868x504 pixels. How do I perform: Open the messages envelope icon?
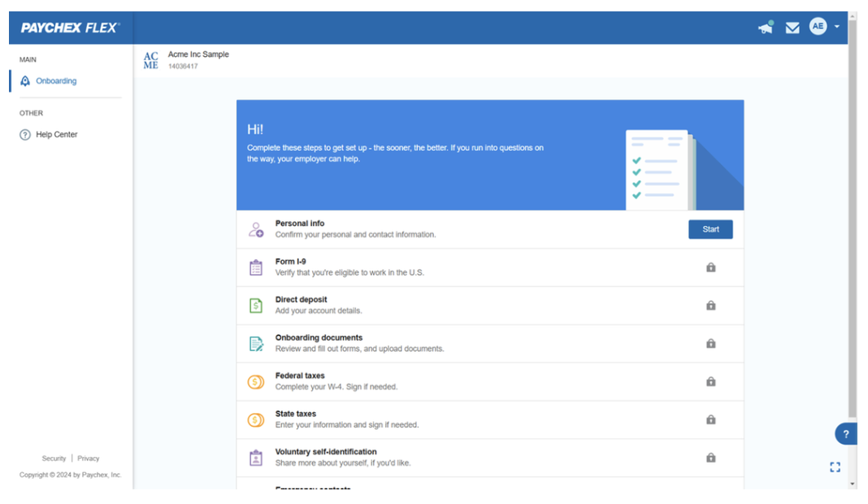(792, 27)
